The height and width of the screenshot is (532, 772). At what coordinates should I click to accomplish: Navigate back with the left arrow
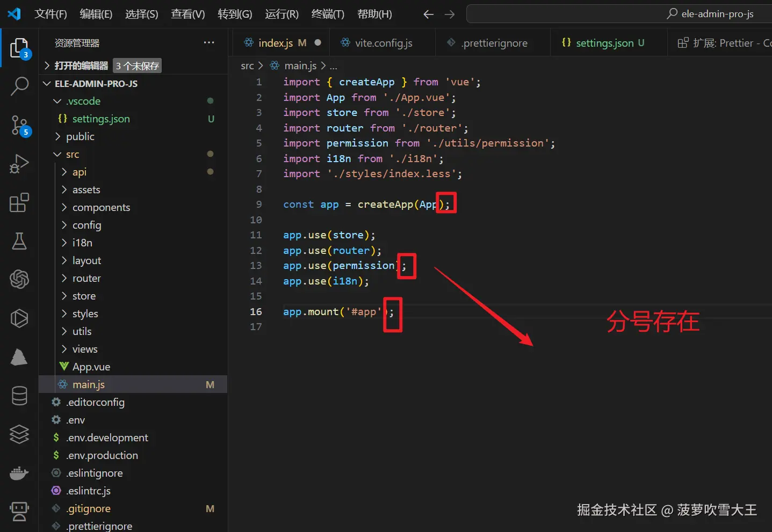(428, 14)
